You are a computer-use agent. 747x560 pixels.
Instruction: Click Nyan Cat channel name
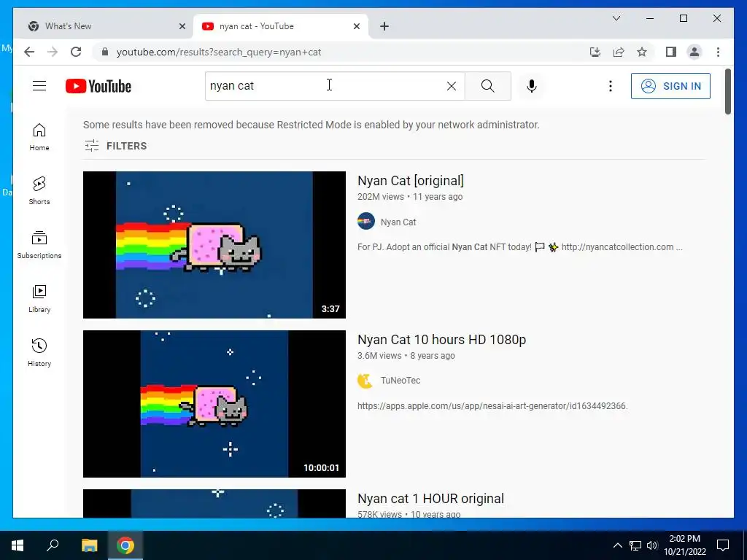pyautogui.click(x=398, y=222)
